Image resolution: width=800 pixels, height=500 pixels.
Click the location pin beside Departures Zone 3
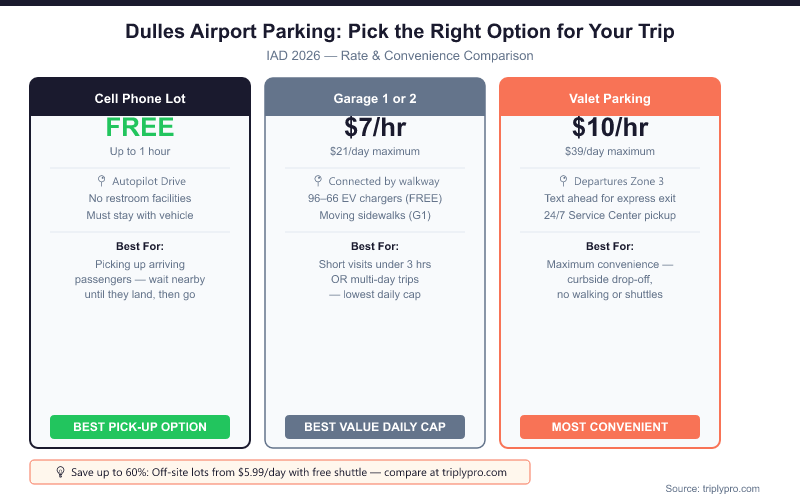(551, 181)
